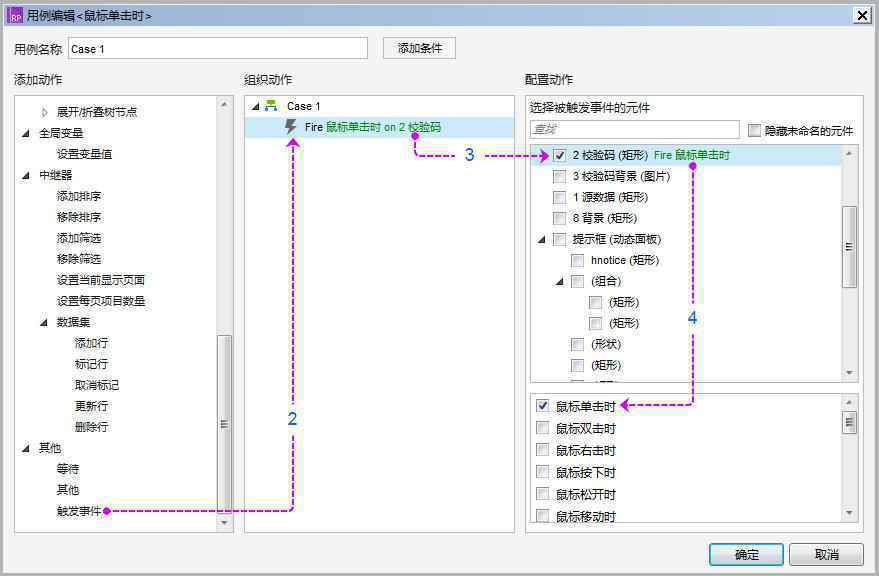Check the 鼠标双击时 event checkbox
Viewport: 879px width, 576px height.
click(542, 428)
